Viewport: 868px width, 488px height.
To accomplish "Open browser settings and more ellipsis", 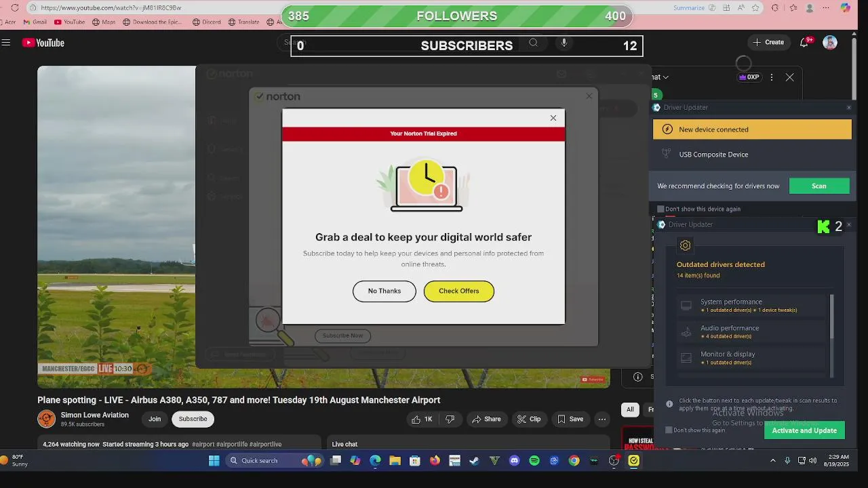I will click(826, 7).
